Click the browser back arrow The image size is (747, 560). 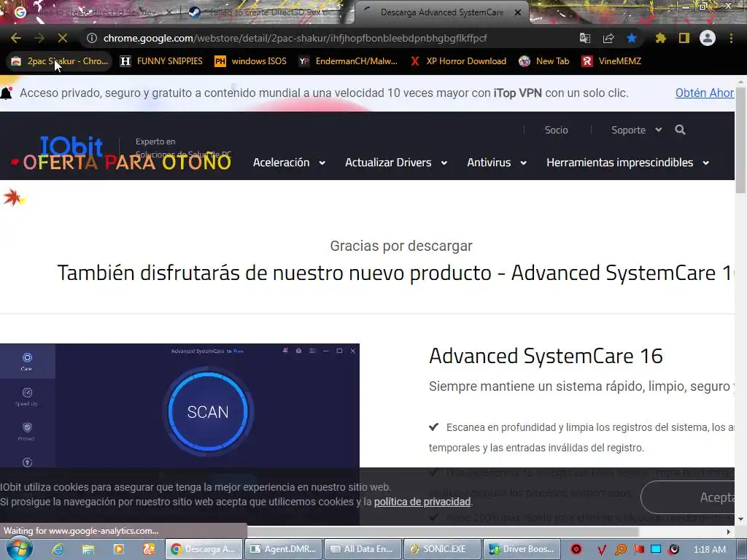coord(16,38)
